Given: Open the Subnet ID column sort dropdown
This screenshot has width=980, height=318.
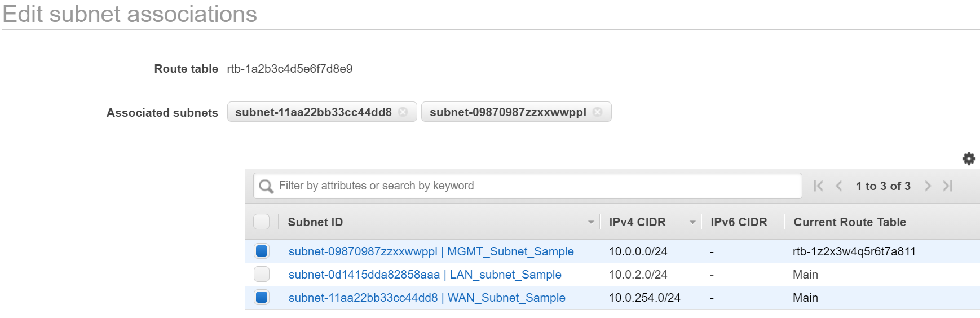Looking at the screenshot, I should point(590,223).
